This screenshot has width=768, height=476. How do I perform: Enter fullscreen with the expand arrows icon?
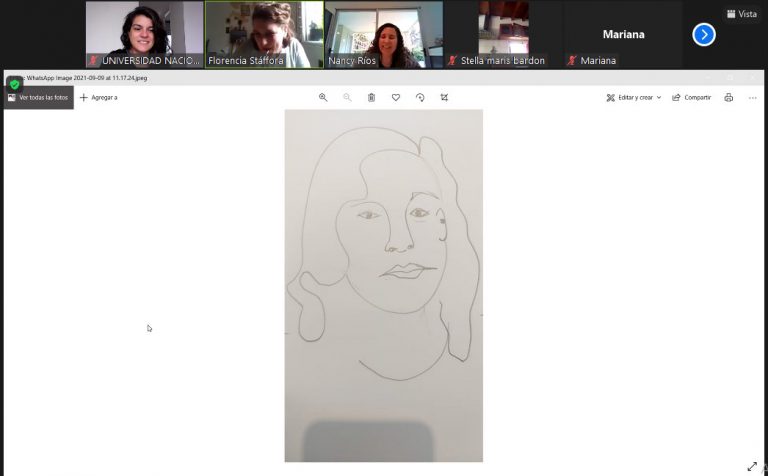point(752,466)
